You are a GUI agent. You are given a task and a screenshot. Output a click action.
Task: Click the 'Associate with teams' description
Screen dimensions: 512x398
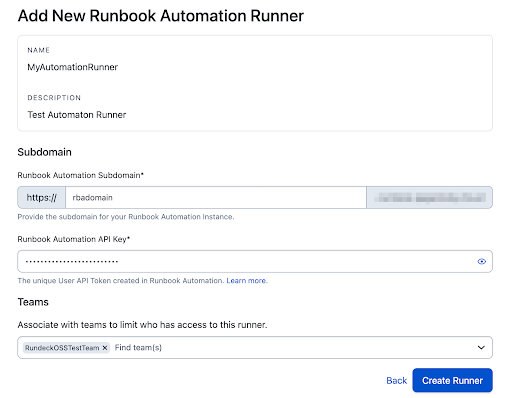tap(142, 325)
